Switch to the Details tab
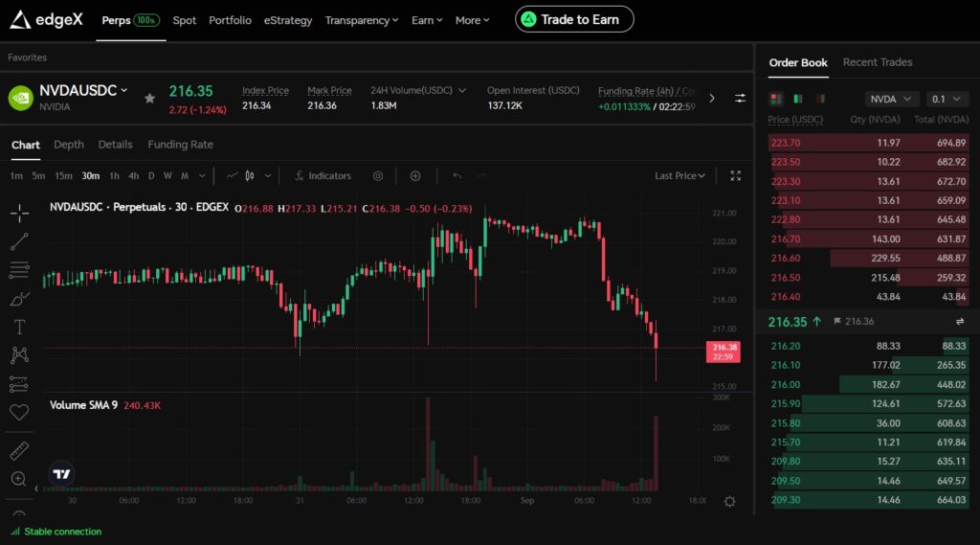980x545 pixels. click(x=115, y=145)
